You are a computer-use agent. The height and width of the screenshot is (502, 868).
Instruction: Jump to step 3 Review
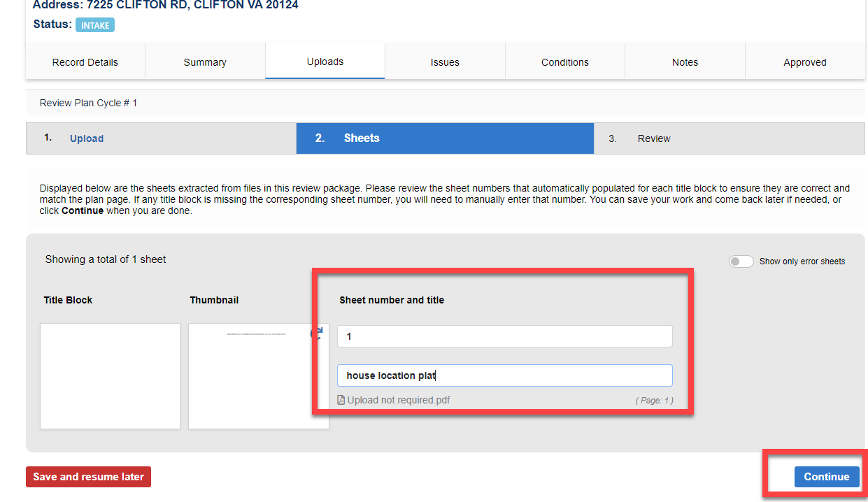point(730,138)
